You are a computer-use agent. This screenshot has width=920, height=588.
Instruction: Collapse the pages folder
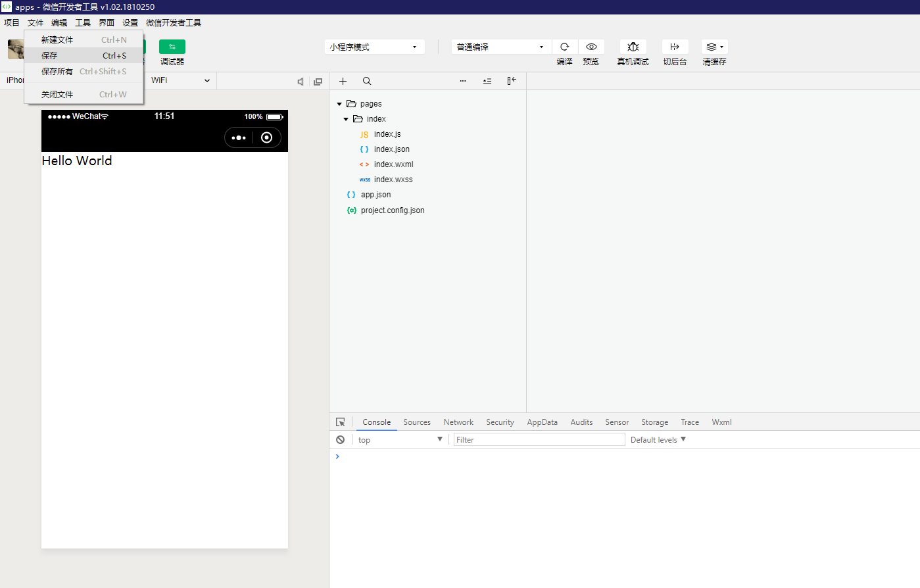[339, 104]
